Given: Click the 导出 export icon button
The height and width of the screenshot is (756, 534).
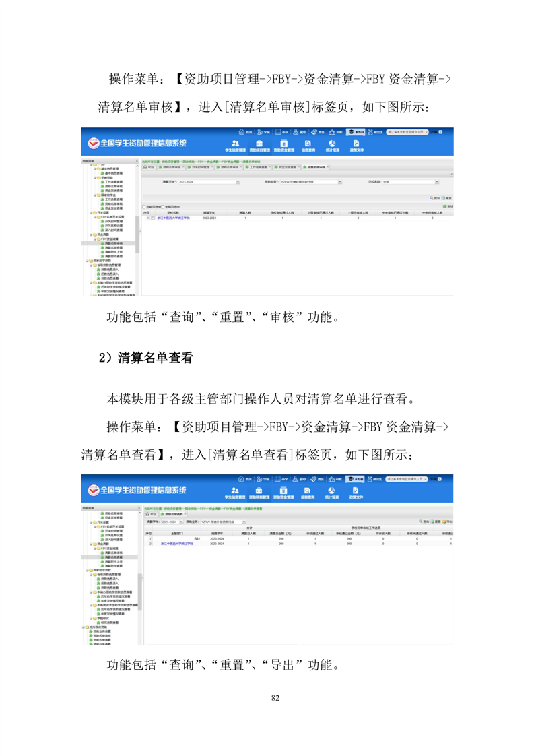Looking at the screenshot, I should tap(448, 522).
